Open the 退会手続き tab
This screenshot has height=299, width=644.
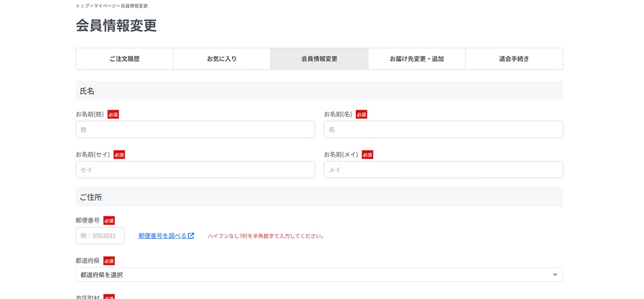click(514, 59)
